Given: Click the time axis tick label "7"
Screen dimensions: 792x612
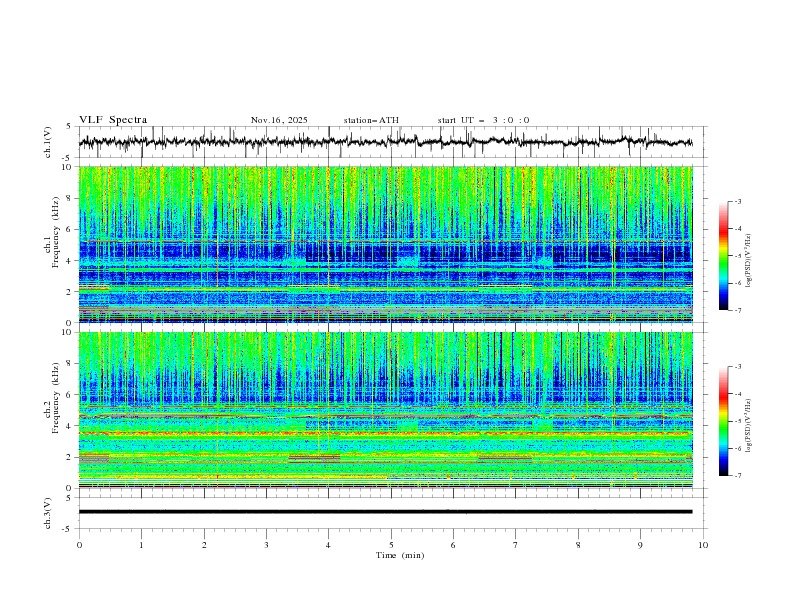Looking at the screenshot, I should [x=516, y=545].
